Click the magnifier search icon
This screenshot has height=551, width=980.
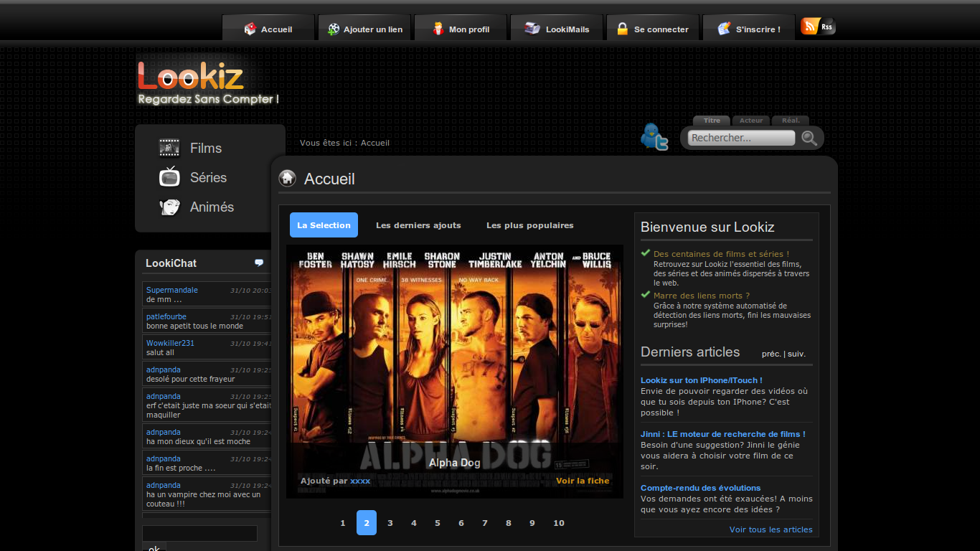click(809, 138)
